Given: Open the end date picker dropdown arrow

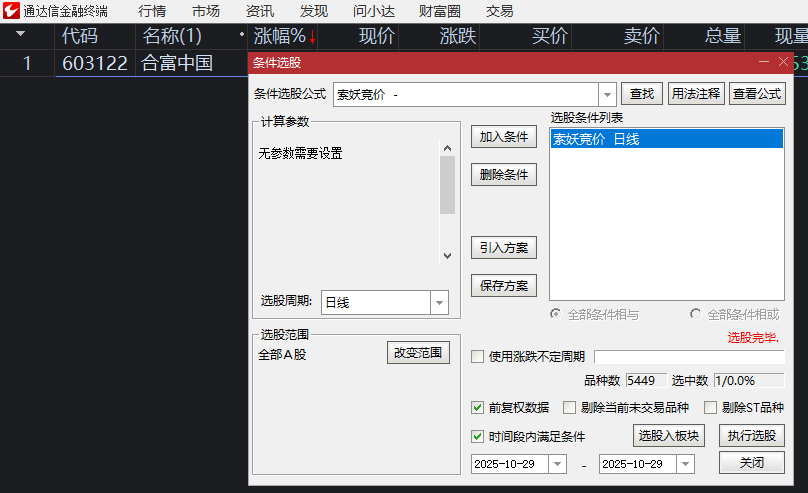Looking at the screenshot, I should pyautogui.click(x=685, y=464).
